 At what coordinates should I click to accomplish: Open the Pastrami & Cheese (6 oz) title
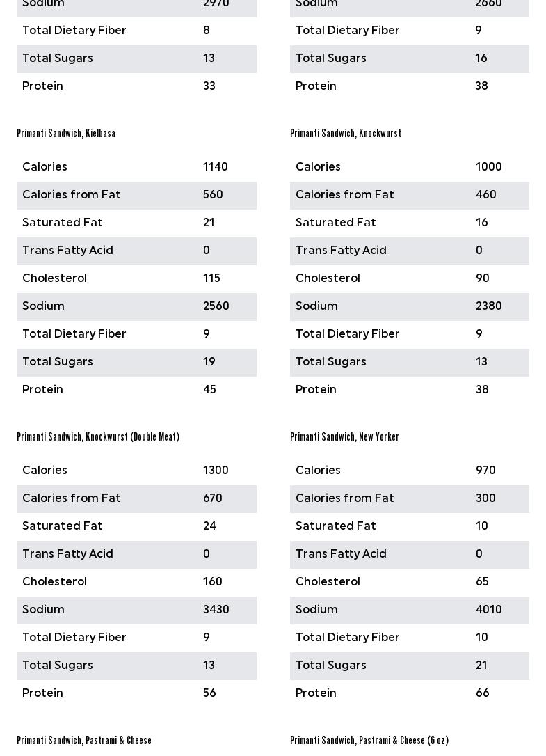click(x=369, y=741)
